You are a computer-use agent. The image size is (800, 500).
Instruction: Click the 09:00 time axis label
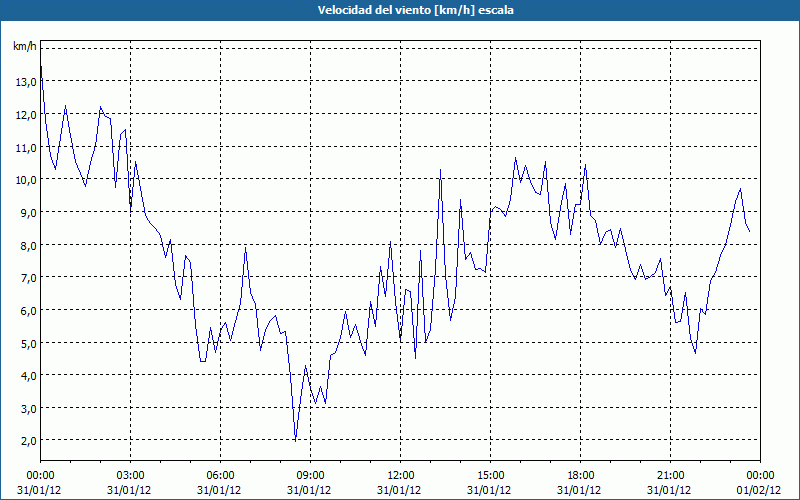click(310, 475)
